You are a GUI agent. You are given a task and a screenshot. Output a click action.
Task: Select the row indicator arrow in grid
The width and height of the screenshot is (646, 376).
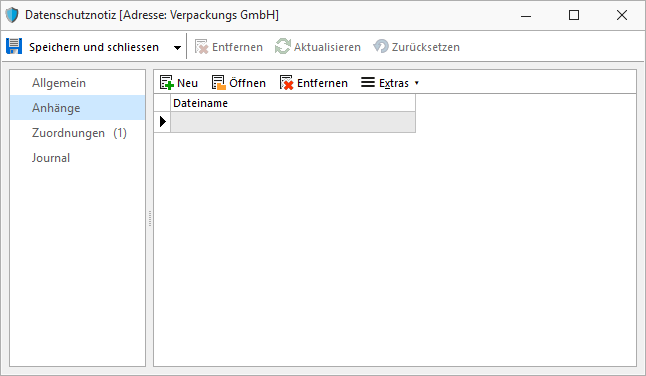coord(163,121)
